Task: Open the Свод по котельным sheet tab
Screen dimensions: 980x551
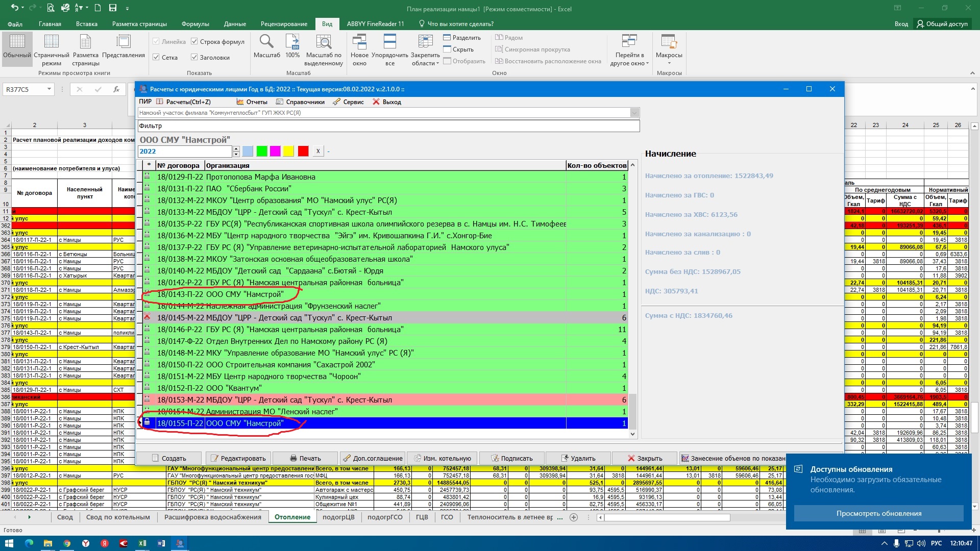Action: (x=118, y=517)
